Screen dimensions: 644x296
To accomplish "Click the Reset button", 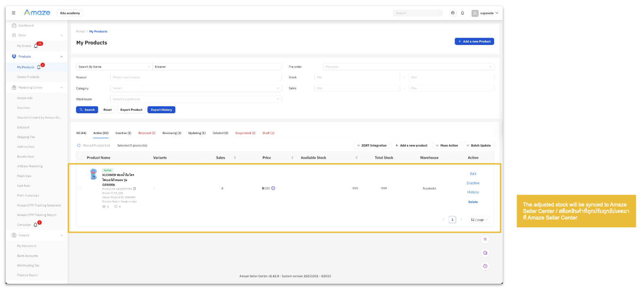I will (x=107, y=110).
